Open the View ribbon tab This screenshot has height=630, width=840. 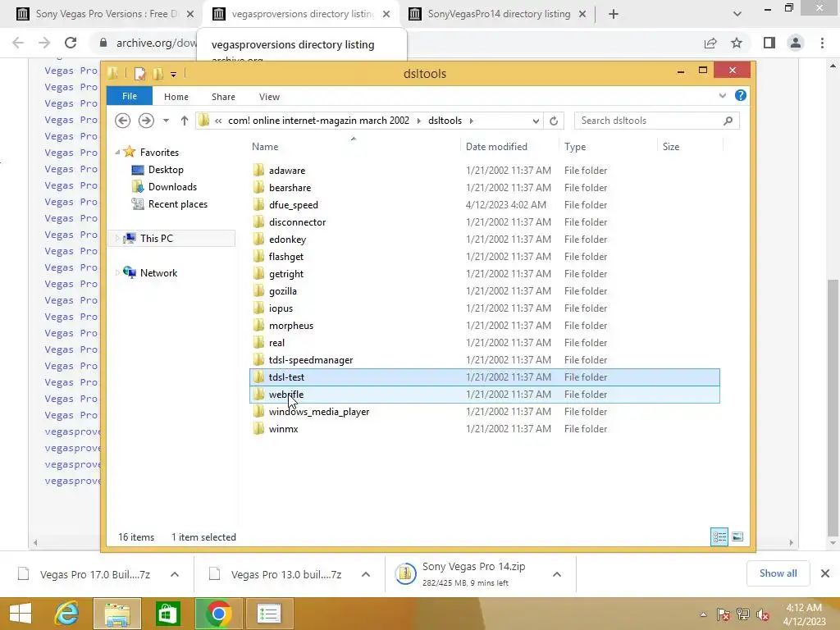[269, 97]
